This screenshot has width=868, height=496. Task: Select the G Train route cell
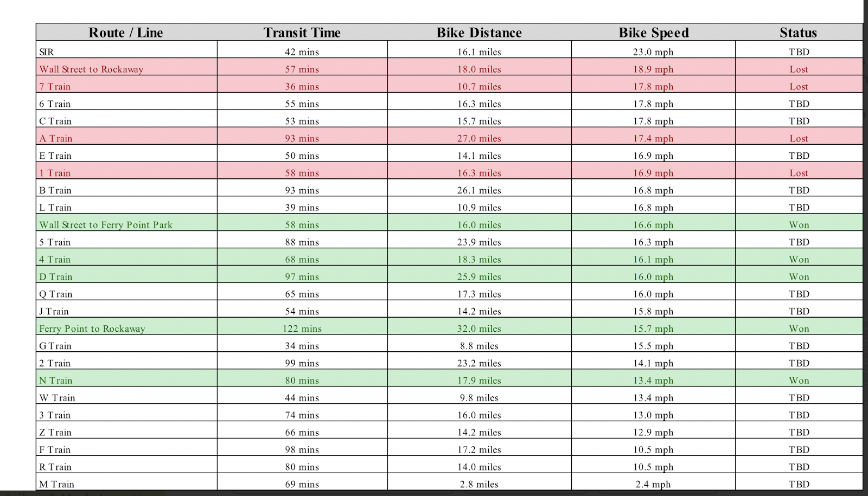click(55, 346)
